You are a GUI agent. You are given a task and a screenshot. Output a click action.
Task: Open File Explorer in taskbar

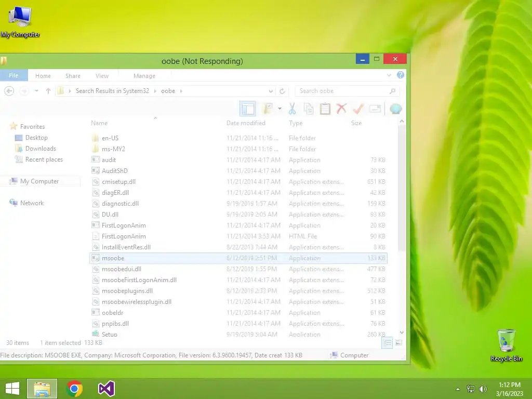click(x=42, y=389)
